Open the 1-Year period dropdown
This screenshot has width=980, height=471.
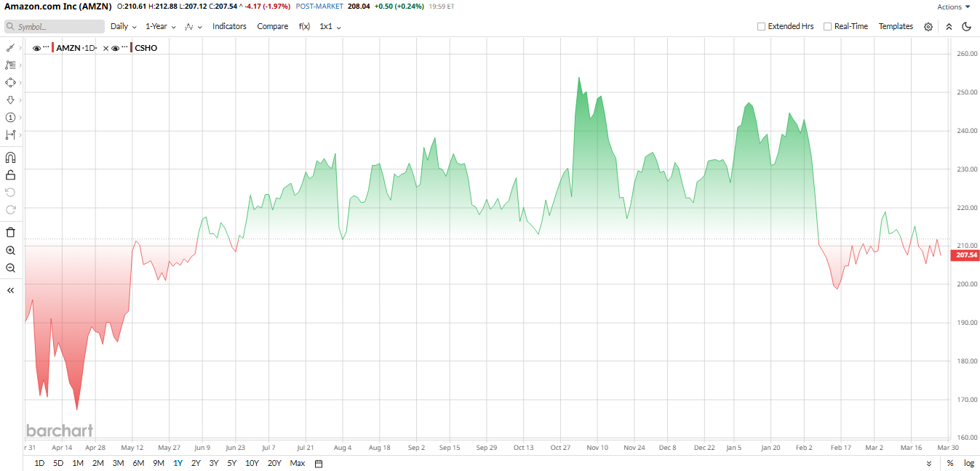click(x=161, y=26)
